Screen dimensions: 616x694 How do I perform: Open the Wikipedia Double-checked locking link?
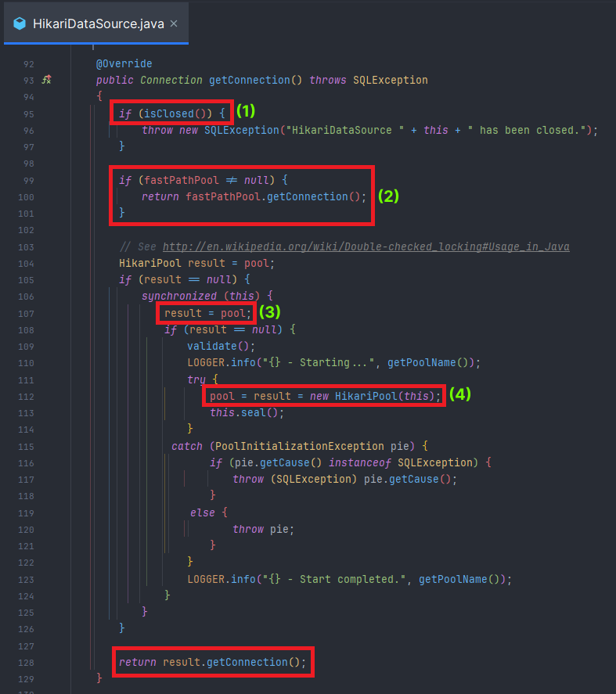[366, 247]
